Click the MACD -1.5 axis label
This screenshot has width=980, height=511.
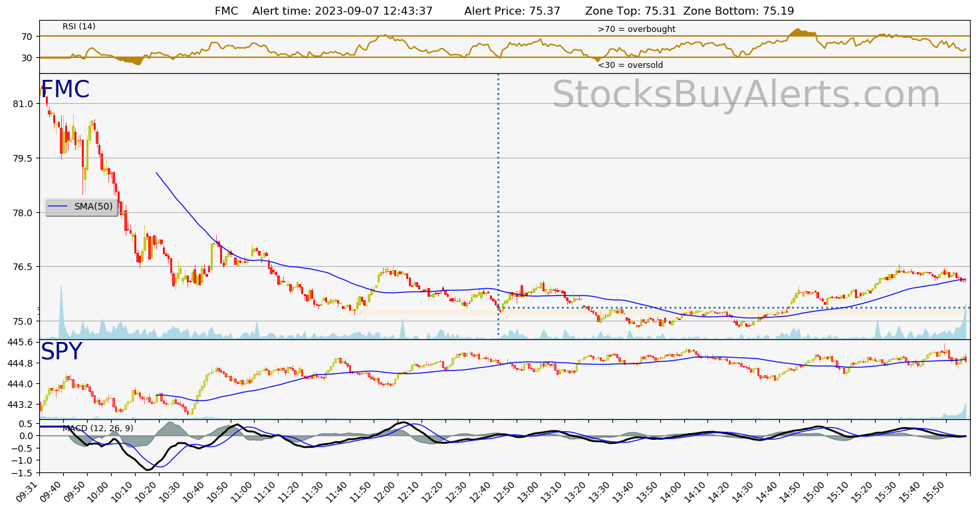(23, 472)
